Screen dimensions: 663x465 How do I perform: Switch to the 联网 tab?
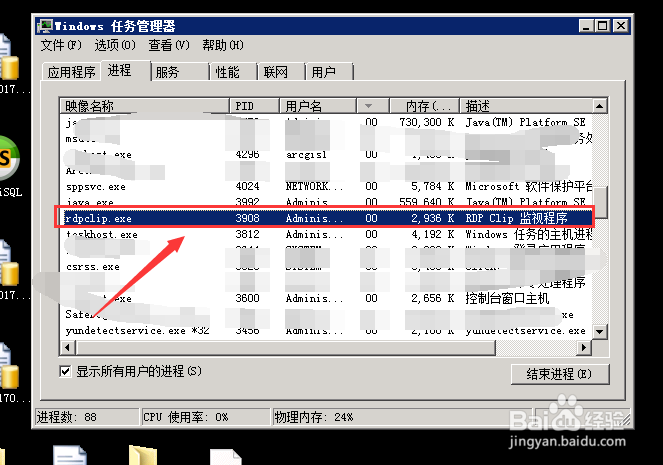281,72
